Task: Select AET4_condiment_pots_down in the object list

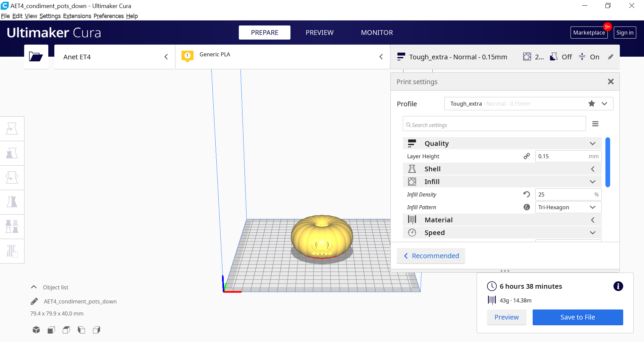Action: [80, 301]
